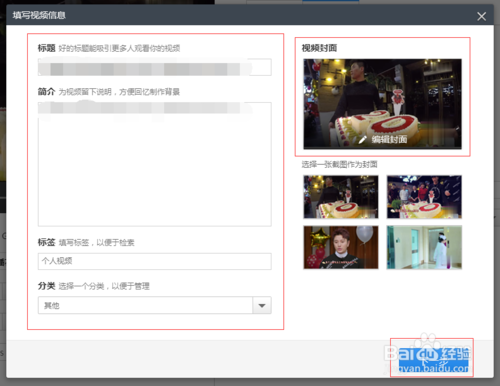The height and width of the screenshot is (386, 500).
Task: Click inside the 简介 description text area
Action: pyautogui.click(x=155, y=164)
